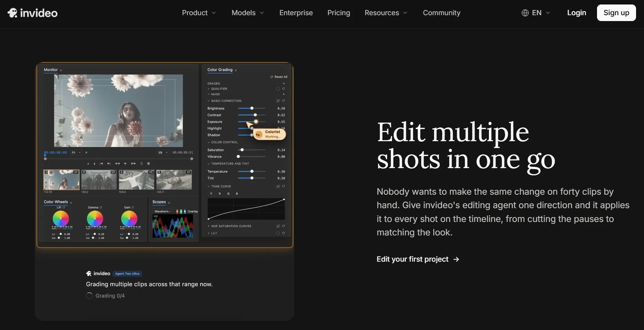The image size is (644, 330).
Task: Add a mask with the MASK plus icon
Action: coord(284,94)
